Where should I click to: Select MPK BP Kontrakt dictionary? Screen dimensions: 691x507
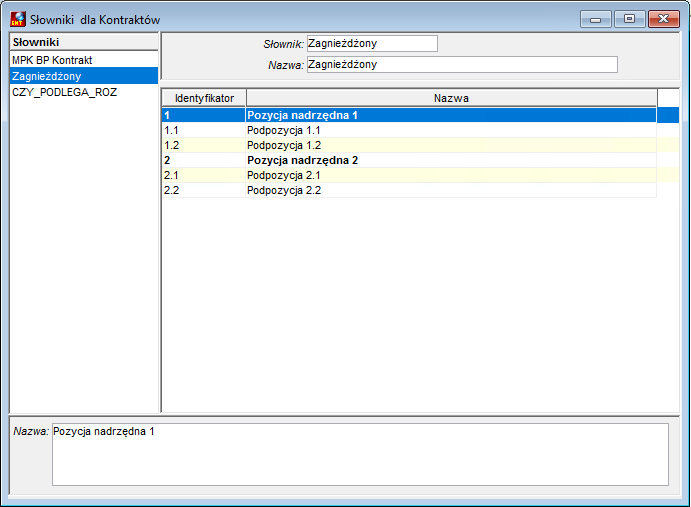pos(84,60)
